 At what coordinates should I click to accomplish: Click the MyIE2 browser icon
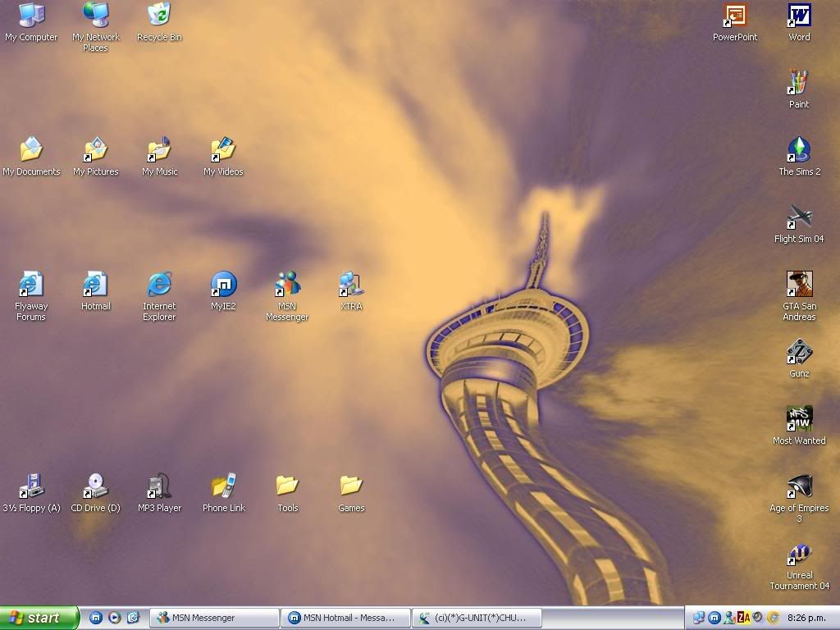[x=223, y=285]
